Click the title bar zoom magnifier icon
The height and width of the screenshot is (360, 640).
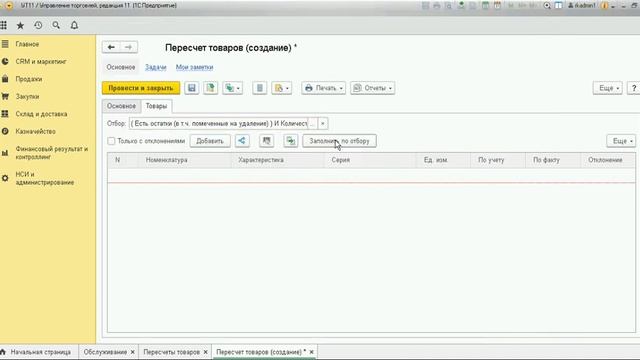click(547, 6)
